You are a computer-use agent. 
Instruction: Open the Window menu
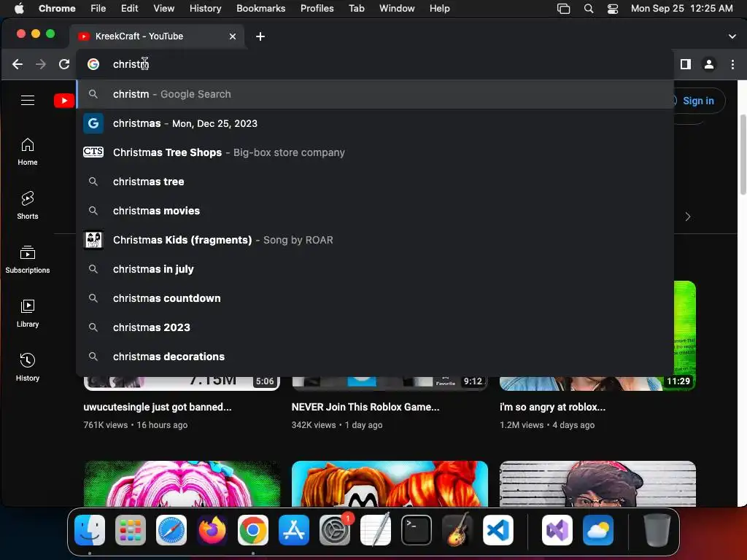tap(397, 8)
